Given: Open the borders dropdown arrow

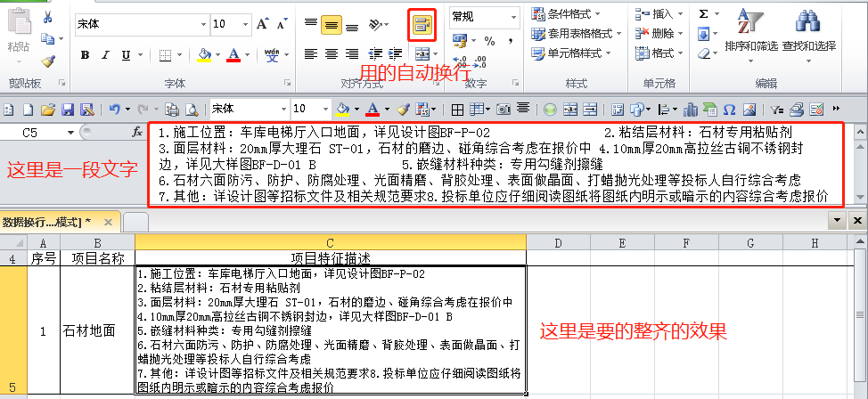Looking at the screenshot, I should click(x=180, y=55).
